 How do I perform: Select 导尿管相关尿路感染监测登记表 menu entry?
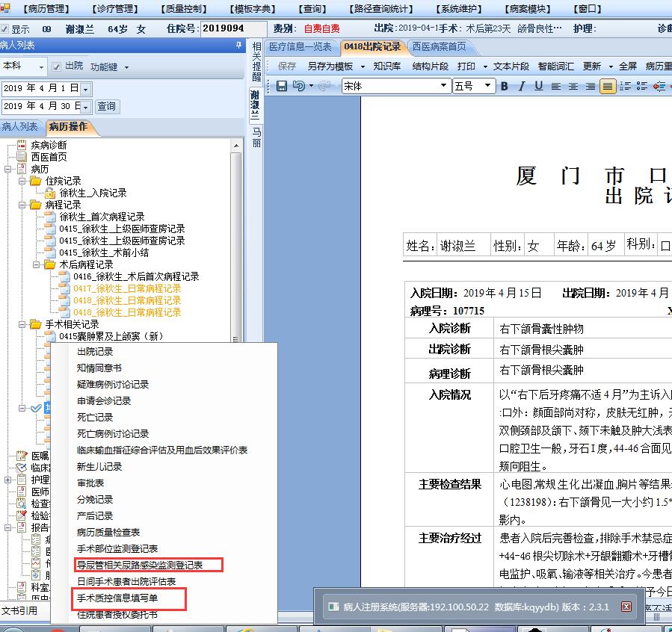pyautogui.click(x=140, y=566)
